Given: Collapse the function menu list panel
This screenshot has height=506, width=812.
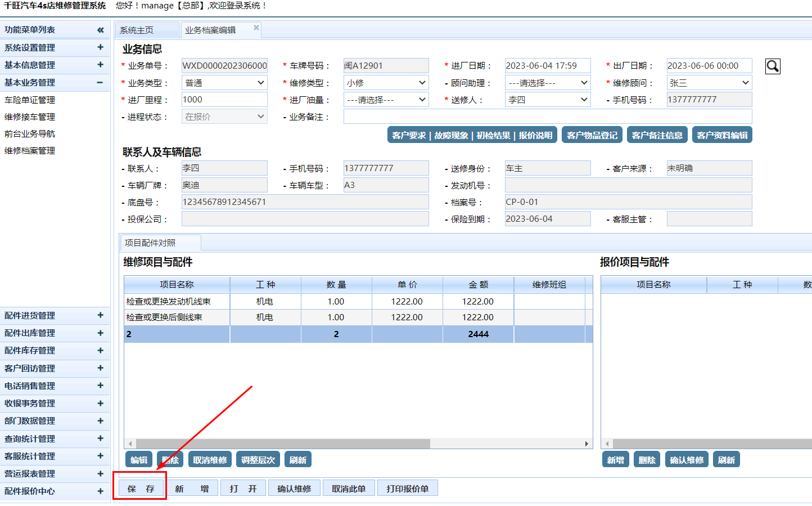Looking at the screenshot, I should click(x=100, y=30).
